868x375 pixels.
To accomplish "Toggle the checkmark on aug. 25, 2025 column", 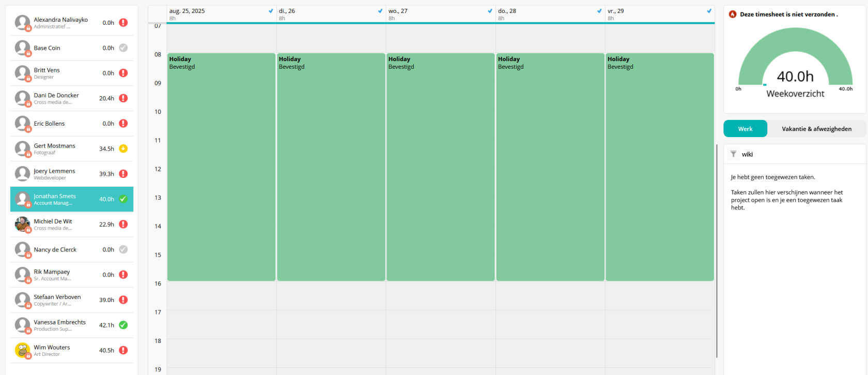I will [271, 11].
